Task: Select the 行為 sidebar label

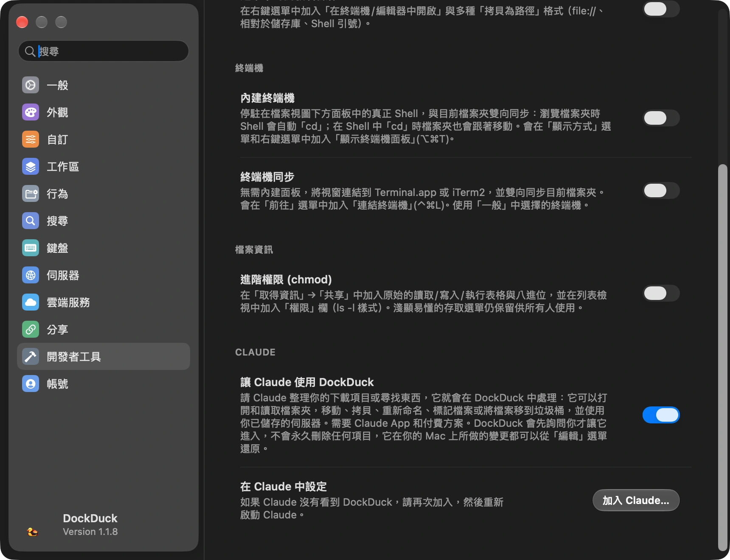Action: [x=57, y=194]
